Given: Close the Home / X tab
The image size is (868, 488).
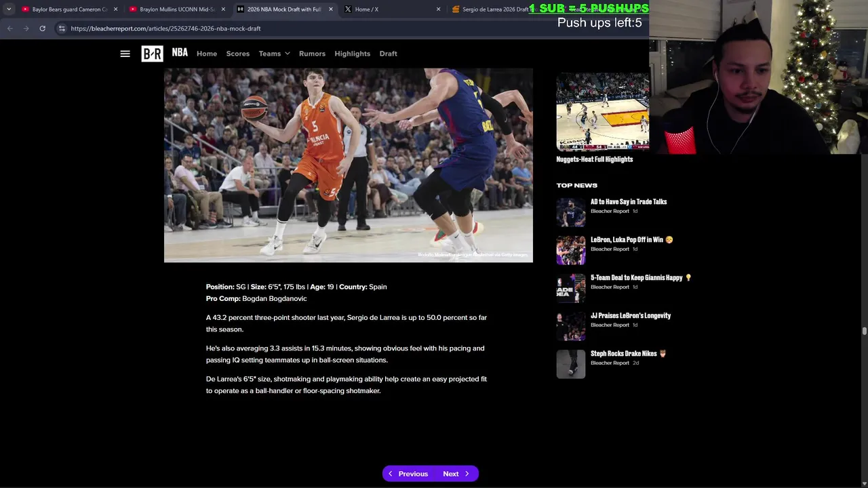Looking at the screenshot, I should pos(438,9).
